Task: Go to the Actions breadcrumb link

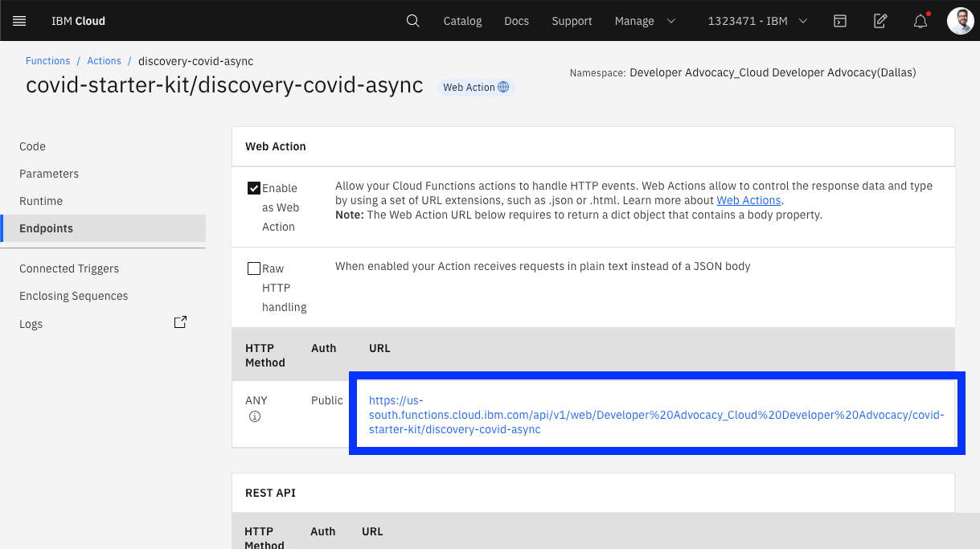Action: [x=105, y=61]
